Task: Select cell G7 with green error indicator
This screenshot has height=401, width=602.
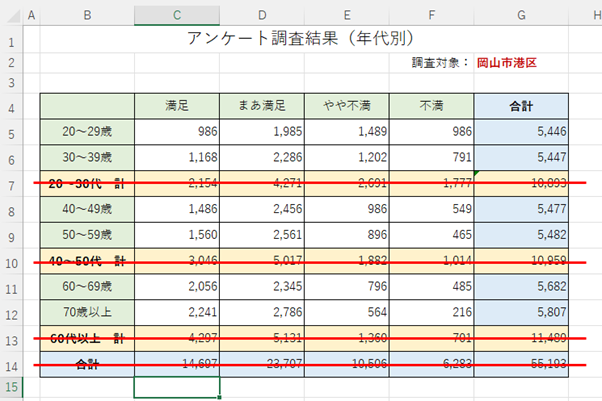Action: [x=521, y=185]
